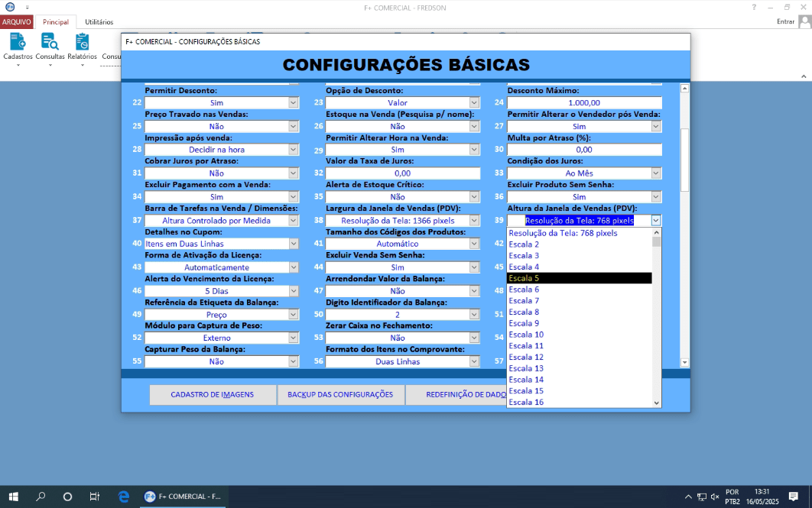Open the Formato dos Itens no Comprovante dropdown
The image size is (812, 508).
[x=474, y=361]
